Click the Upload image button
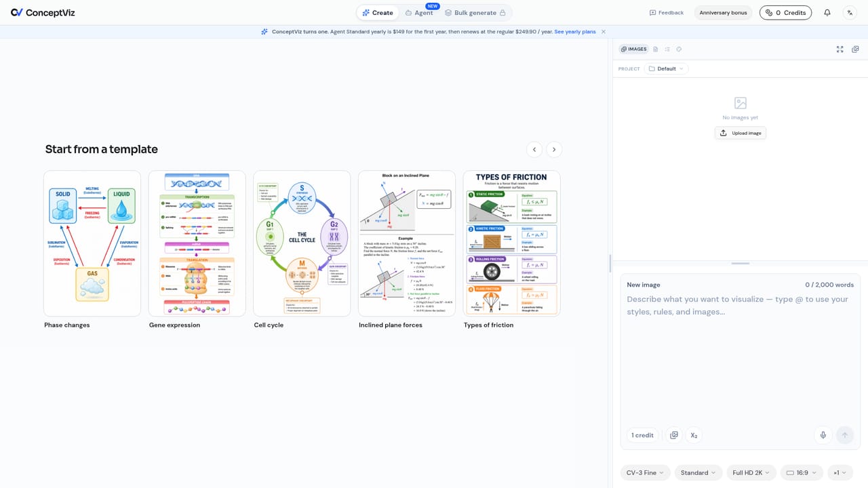The height and width of the screenshot is (488, 868). pos(741,133)
